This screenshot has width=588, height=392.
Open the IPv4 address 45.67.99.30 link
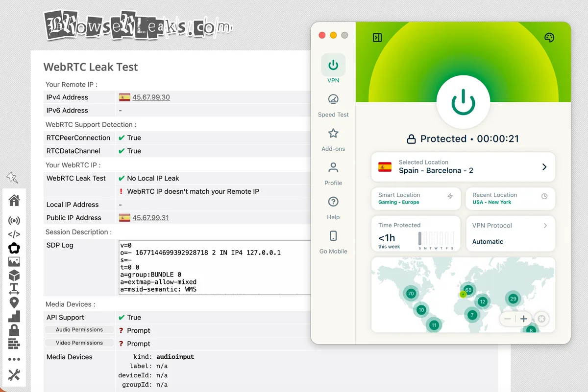point(151,97)
